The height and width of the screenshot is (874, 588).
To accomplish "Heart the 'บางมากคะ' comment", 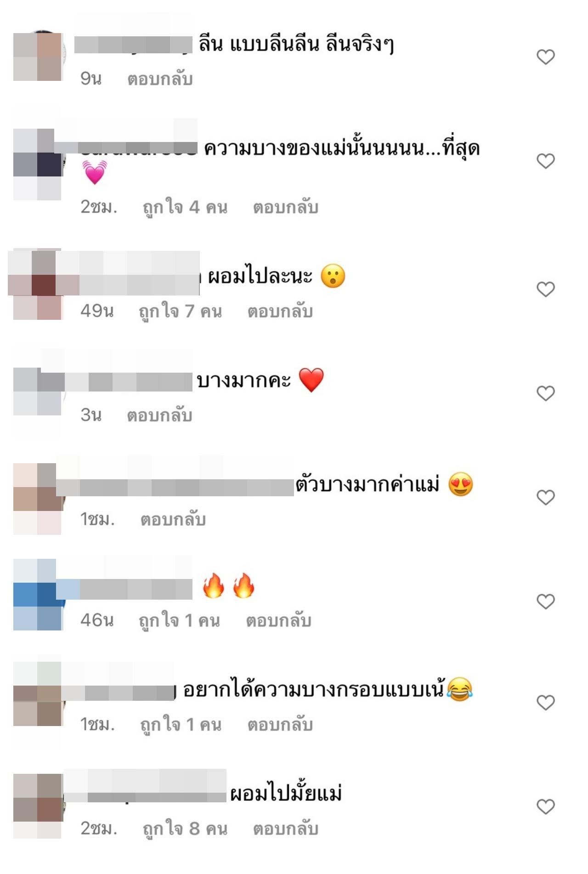I will click(546, 393).
